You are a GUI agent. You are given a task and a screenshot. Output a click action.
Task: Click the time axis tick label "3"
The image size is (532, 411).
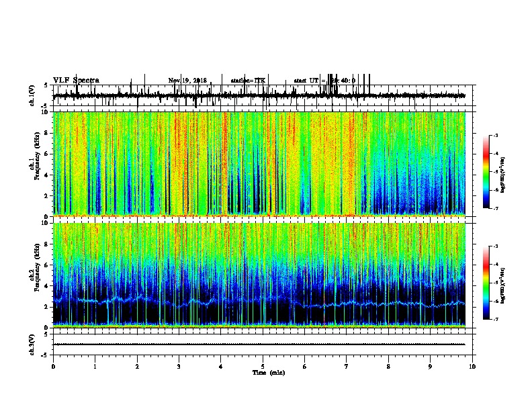(x=179, y=367)
